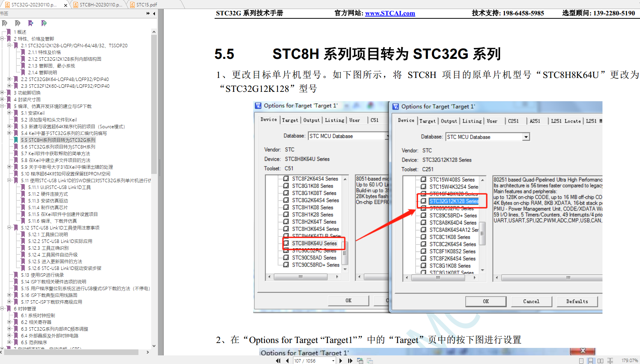This screenshot has height=364, width=640.
Task: Click the bookmark icon beside 1 概述
Action: [x=9, y=32]
